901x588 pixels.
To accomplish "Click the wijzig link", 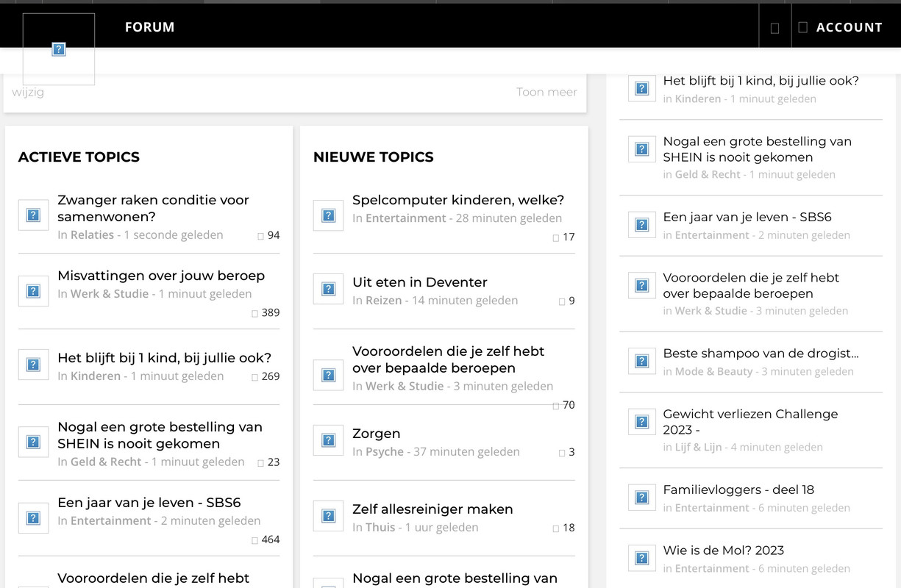I will coord(28,92).
